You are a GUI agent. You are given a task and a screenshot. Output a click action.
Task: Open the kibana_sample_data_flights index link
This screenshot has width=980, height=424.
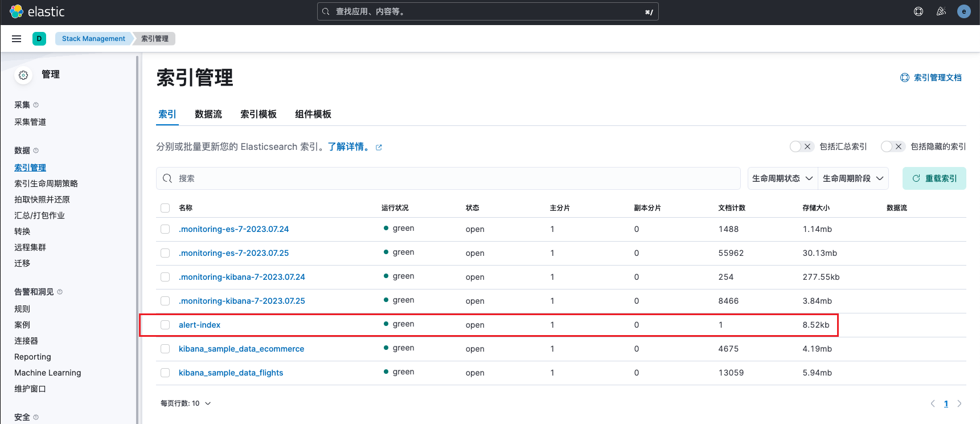click(x=231, y=373)
